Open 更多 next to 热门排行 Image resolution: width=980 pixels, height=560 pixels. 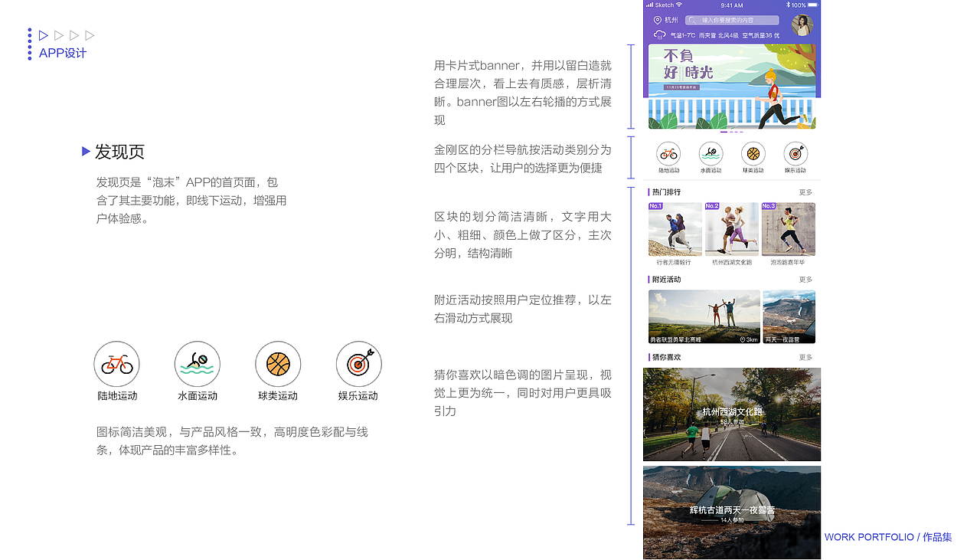coord(804,192)
